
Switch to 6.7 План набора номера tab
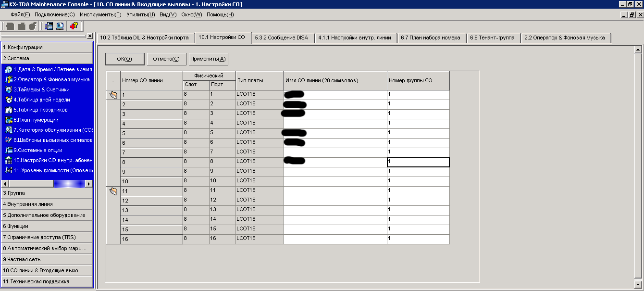(x=432, y=38)
